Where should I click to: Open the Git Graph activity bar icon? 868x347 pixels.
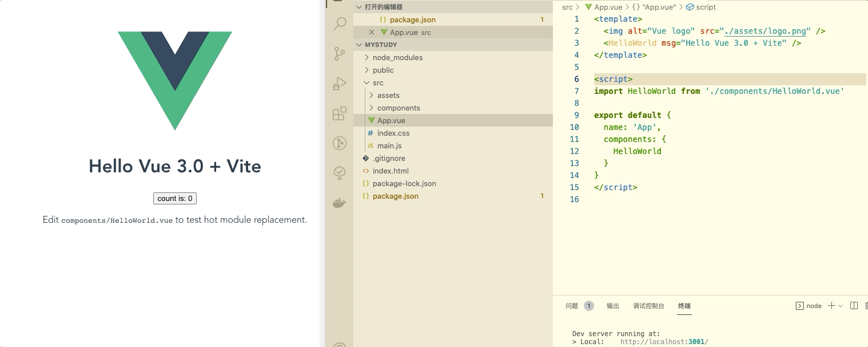(340, 143)
